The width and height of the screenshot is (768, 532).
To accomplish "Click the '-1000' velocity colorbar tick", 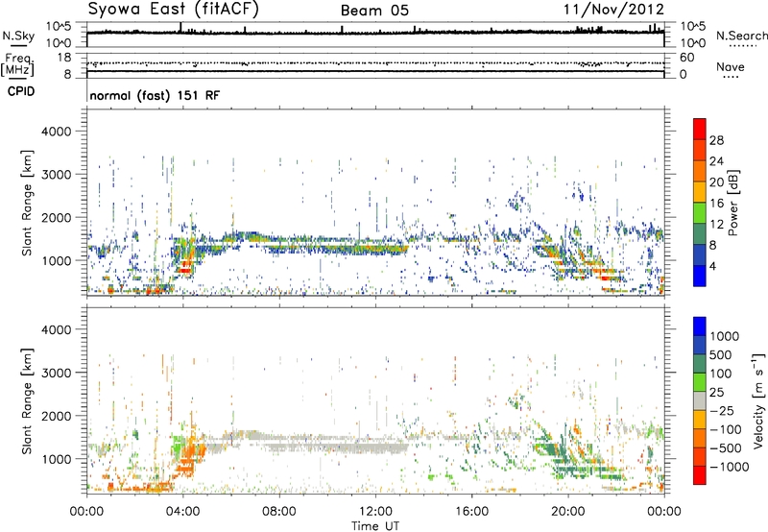I will (x=730, y=467).
